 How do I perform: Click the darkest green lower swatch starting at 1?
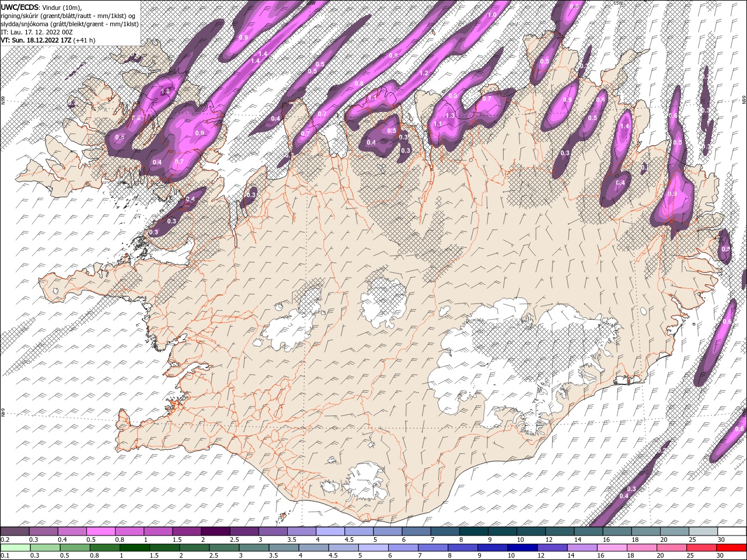[134, 548]
